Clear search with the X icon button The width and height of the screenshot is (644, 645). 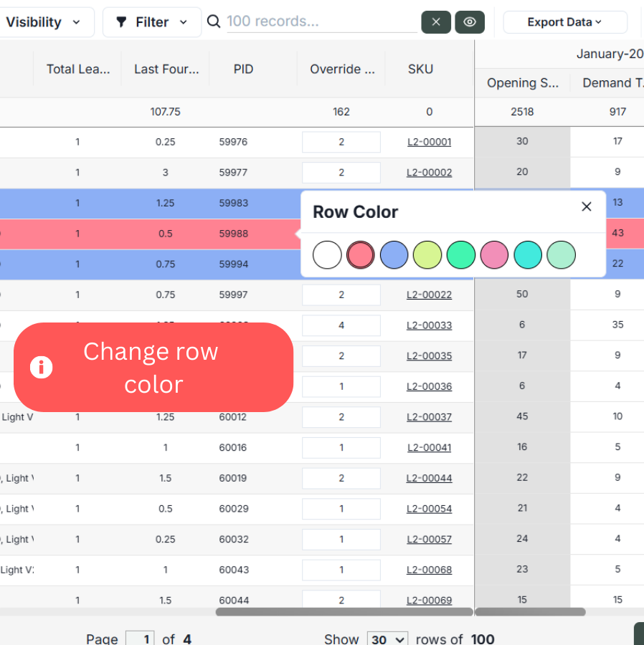(436, 22)
